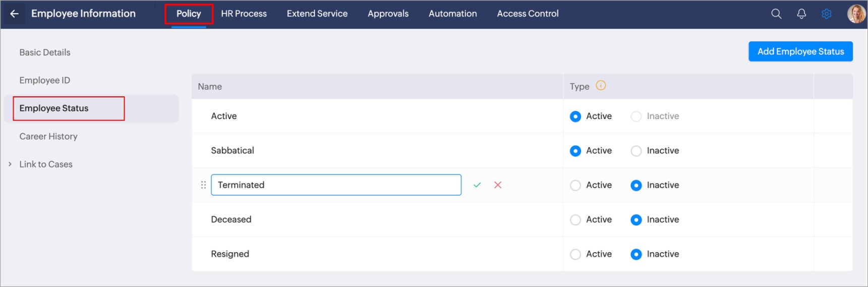Click the Add Employee Status button
The height and width of the screenshot is (287, 868).
[x=800, y=51]
